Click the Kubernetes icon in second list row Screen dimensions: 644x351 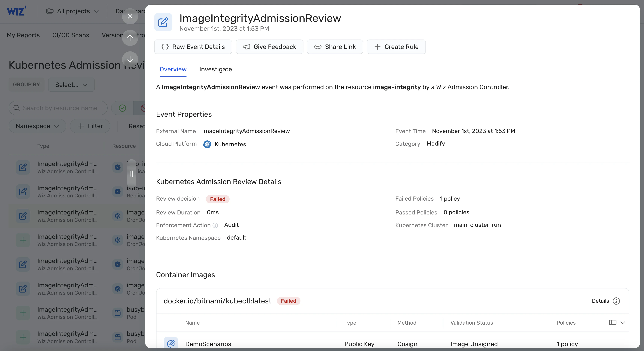coord(118,192)
